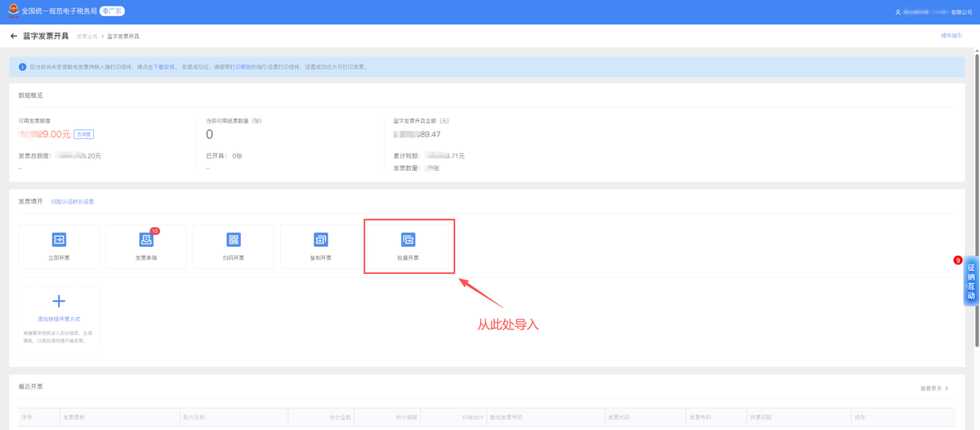Image resolution: width=980 pixels, height=430 pixels.
Task: Click 发票业务 in the breadcrumb
Action: click(x=87, y=37)
